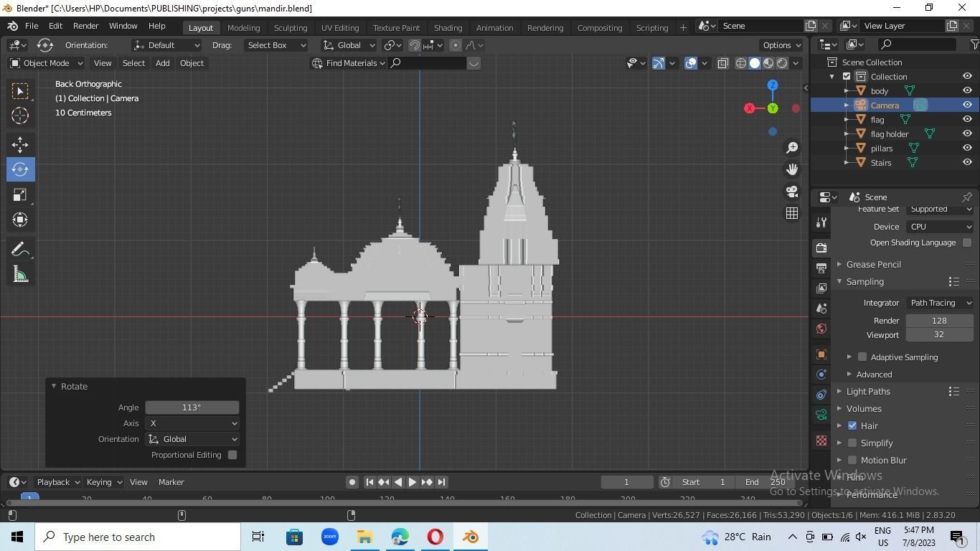980x551 pixels.
Task: Hide the pillars object in outliner
Action: 967,148
